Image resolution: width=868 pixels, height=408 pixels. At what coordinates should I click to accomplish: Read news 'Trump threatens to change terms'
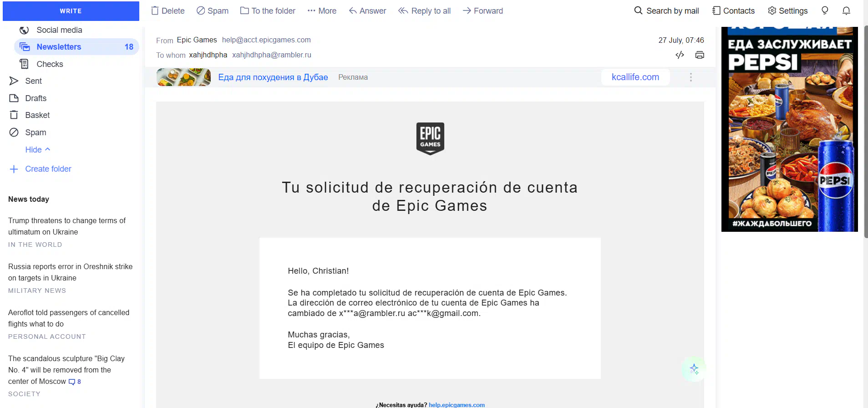pyautogui.click(x=67, y=226)
